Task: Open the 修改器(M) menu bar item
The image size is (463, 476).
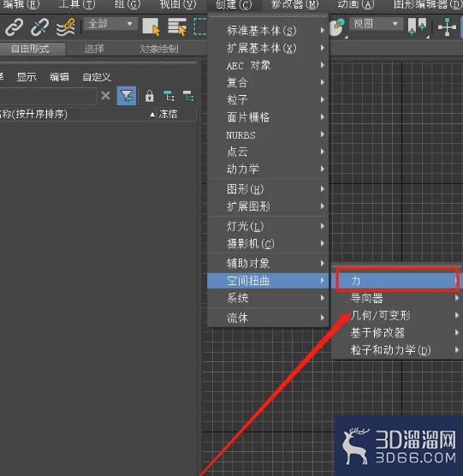Action: coord(295,4)
